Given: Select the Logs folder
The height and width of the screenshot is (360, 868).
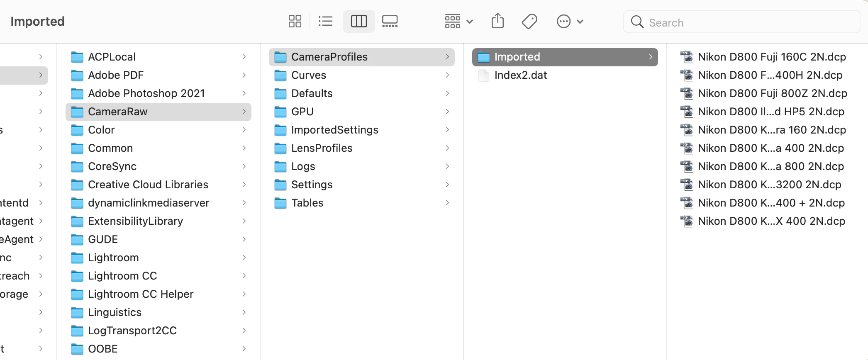Looking at the screenshot, I should (x=362, y=166).
